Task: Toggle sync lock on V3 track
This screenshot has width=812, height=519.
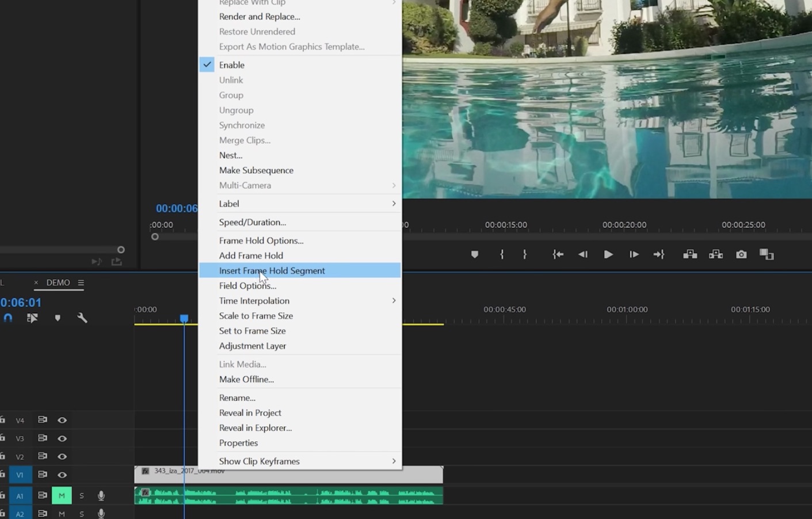Action: [42, 438]
